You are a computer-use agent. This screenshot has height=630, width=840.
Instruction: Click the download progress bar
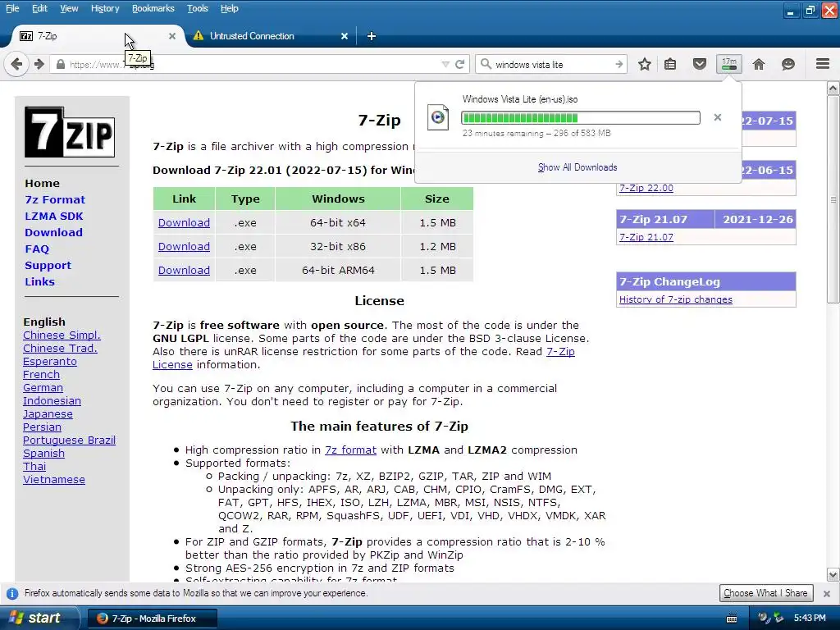pos(580,118)
